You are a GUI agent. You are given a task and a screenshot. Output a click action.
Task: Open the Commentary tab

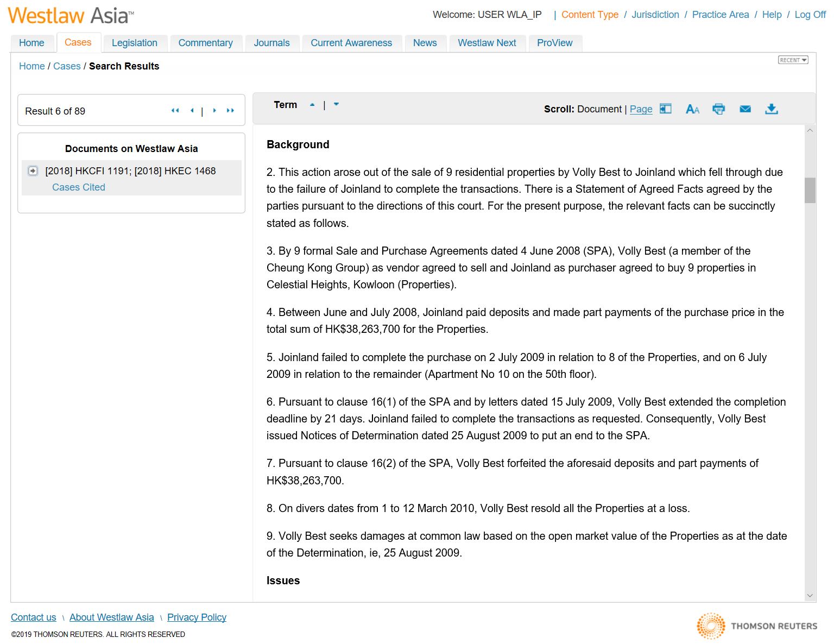pos(206,43)
